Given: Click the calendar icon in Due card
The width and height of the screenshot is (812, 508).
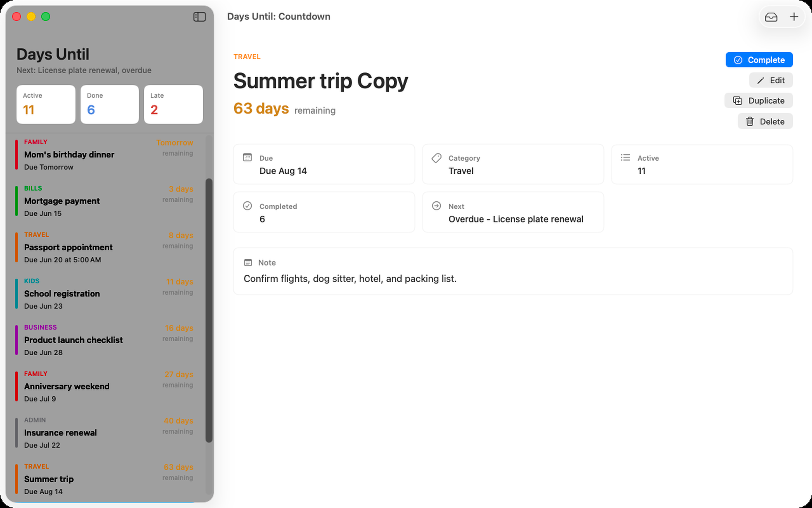Looking at the screenshot, I should (x=247, y=157).
